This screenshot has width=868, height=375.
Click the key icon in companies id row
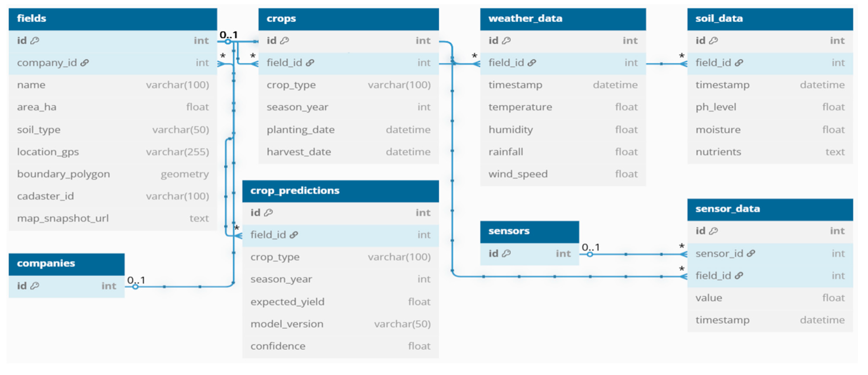click(35, 286)
